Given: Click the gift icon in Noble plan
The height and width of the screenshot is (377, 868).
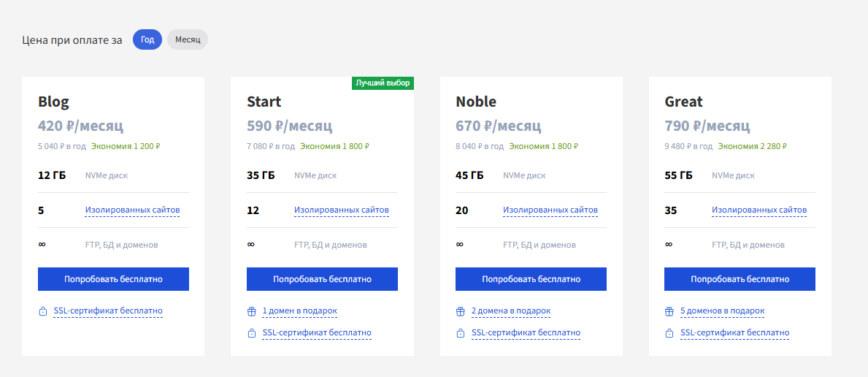Looking at the screenshot, I should 460,311.
